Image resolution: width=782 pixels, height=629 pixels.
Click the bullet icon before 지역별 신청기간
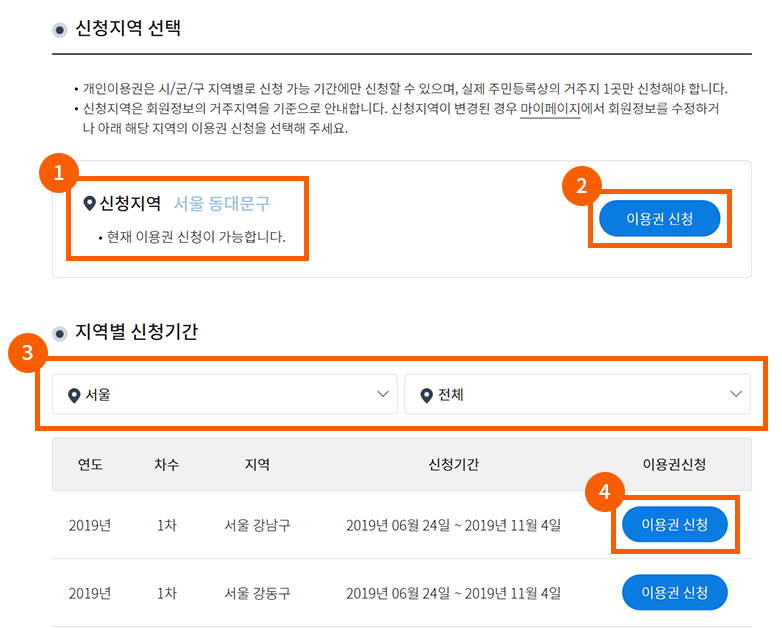click(59, 333)
